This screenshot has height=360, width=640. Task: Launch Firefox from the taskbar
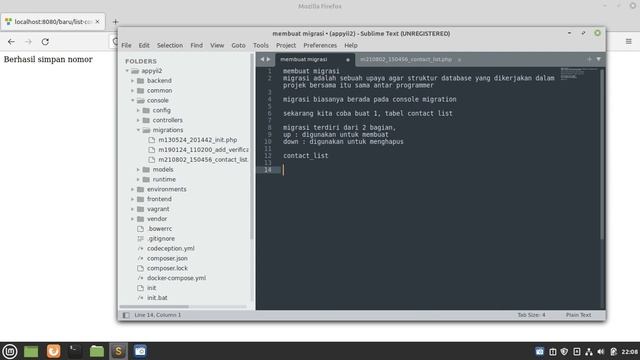click(x=53, y=351)
